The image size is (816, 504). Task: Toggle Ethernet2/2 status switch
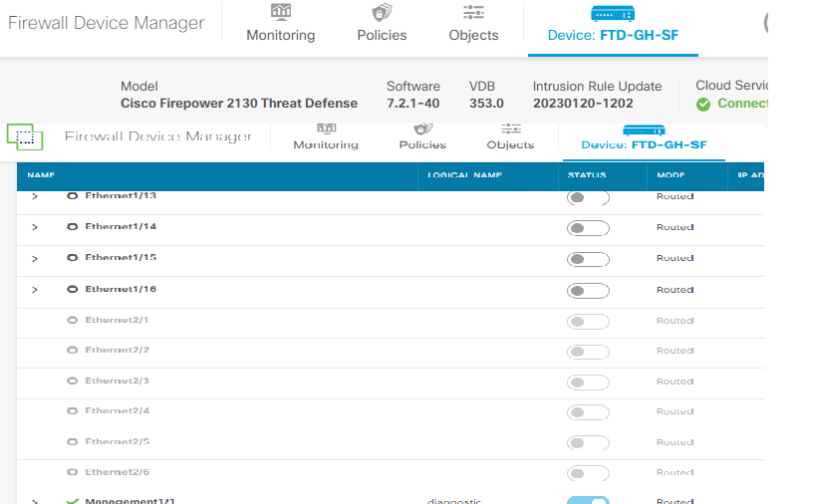[x=588, y=352]
